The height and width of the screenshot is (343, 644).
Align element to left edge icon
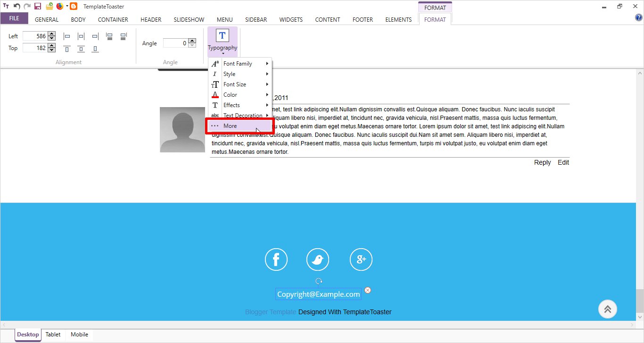click(x=67, y=36)
